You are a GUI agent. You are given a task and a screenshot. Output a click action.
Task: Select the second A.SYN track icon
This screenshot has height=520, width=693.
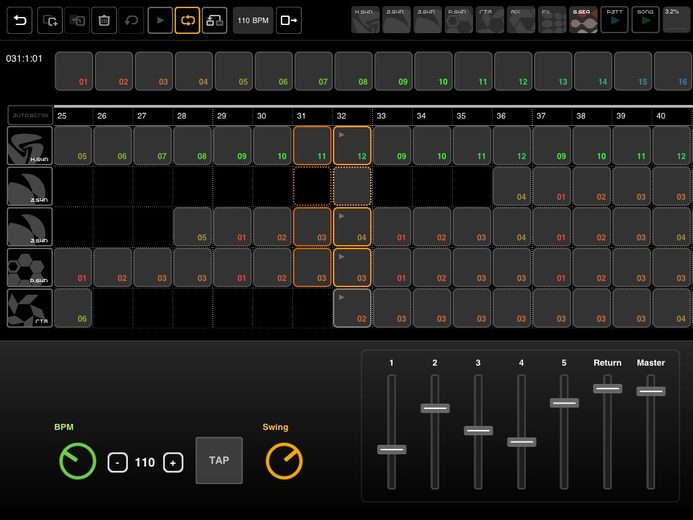[30, 227]
